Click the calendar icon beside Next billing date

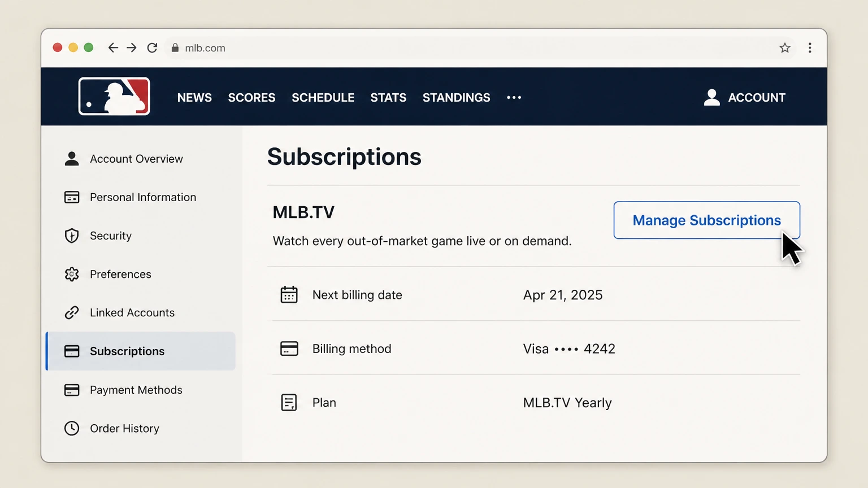pos(289,294)
